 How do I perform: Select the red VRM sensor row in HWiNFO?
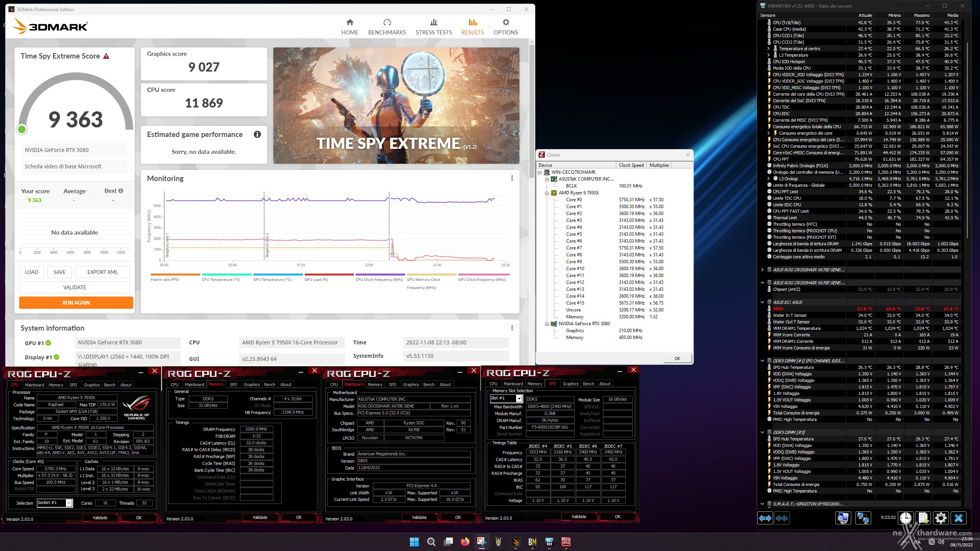(x=859, y=309)
